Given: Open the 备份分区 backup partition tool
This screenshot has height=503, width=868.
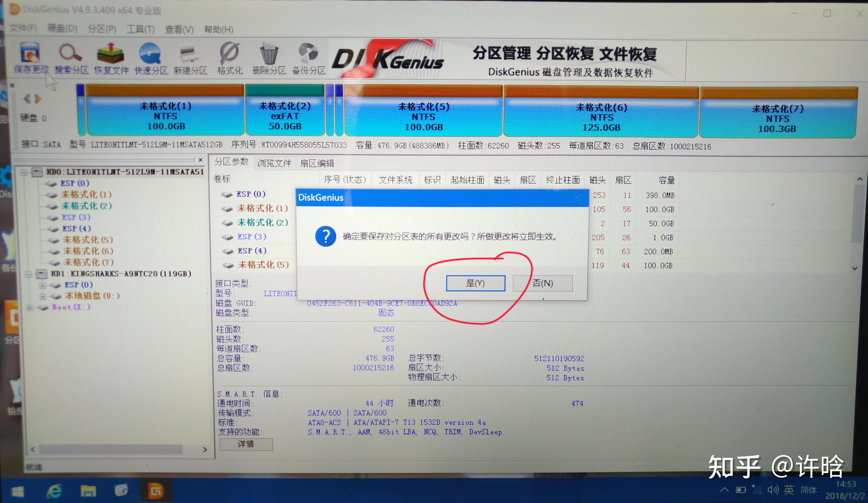Looking at the screenshot, I should [309, 59].
